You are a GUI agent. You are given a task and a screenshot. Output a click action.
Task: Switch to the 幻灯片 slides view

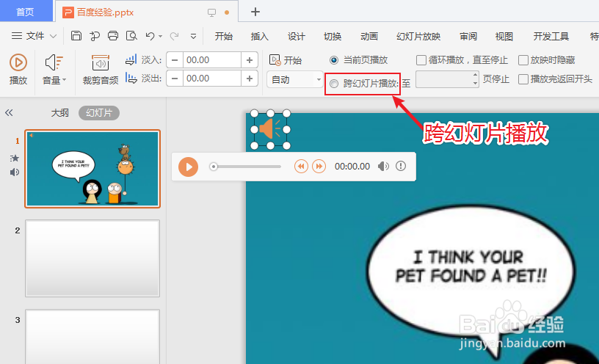99,113
